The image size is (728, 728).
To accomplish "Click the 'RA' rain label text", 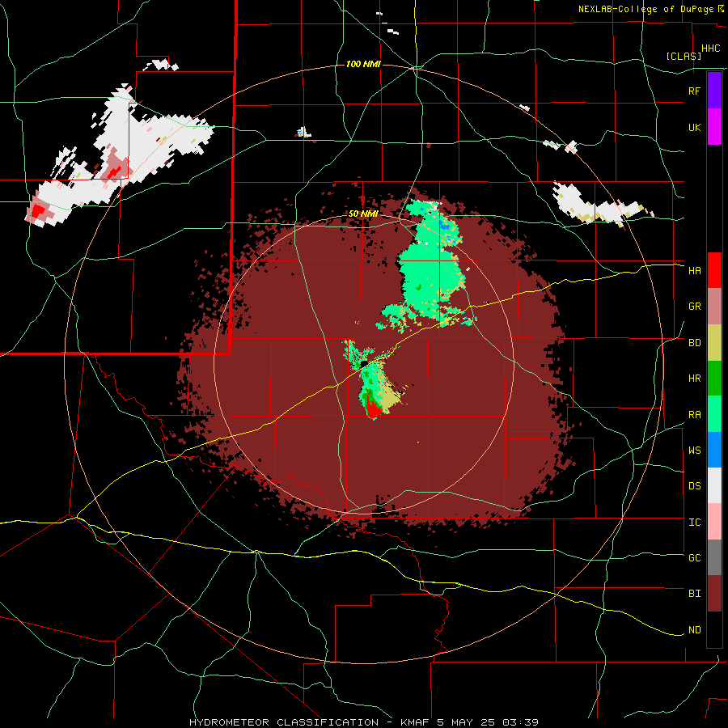I will [694, 415].
